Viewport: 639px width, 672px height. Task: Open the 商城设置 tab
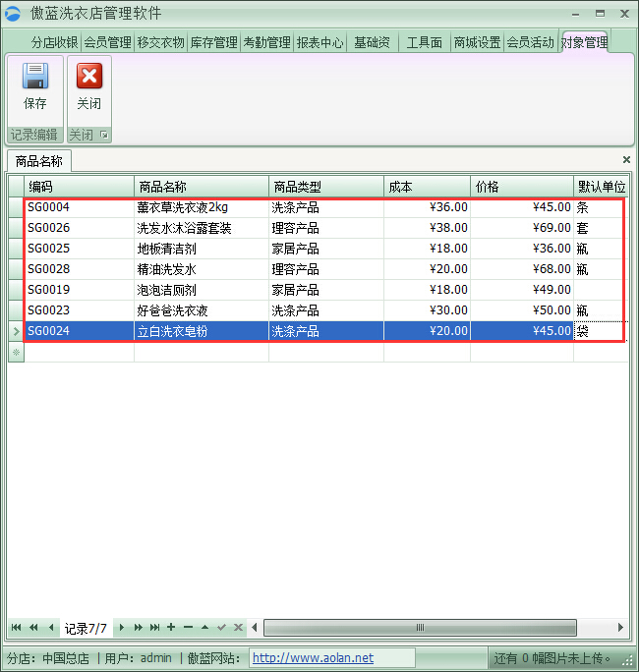pos(478,42)
